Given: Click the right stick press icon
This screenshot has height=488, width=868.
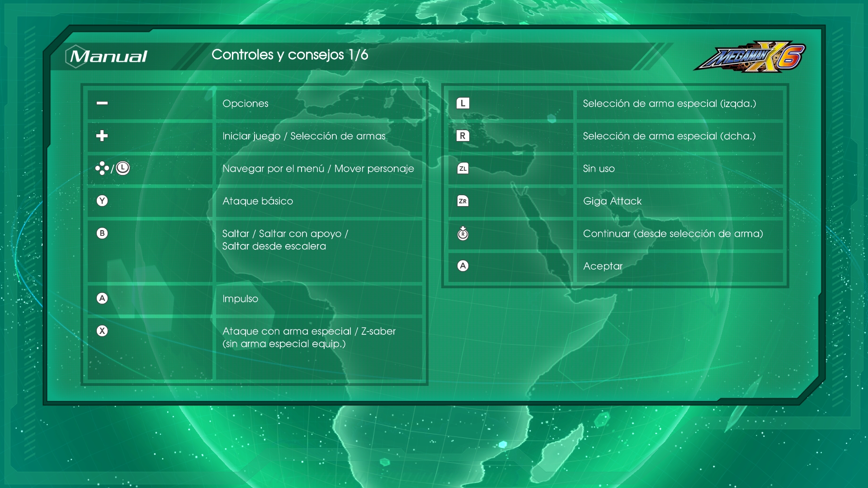Looking at the screenshot, I should pyautogui.click(x=462, y=234).
